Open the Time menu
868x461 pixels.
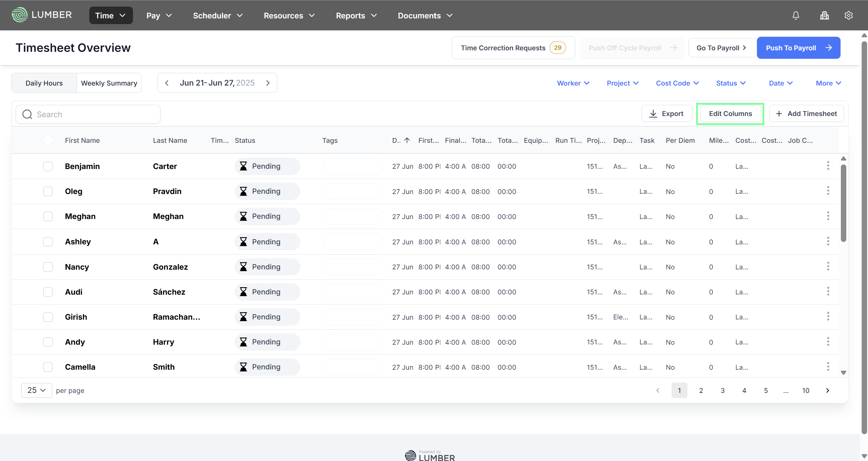pos(111,15)
